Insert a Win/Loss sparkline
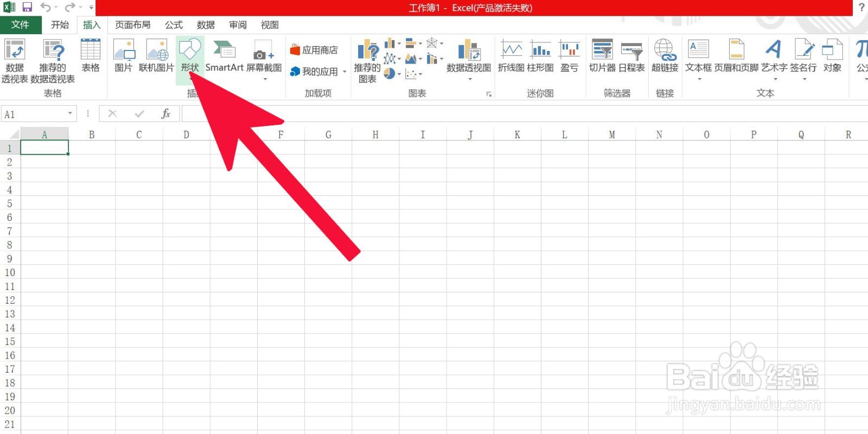Screen dimensions: 868x434 tap(569, 55)
